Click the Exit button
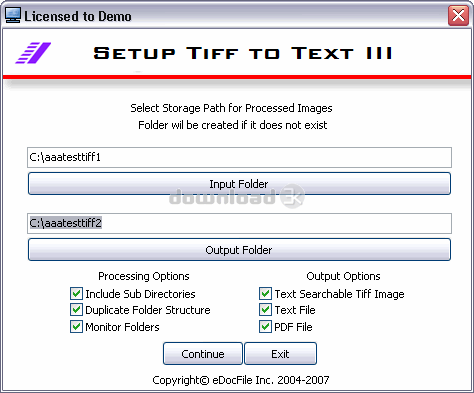 (280, 354)
